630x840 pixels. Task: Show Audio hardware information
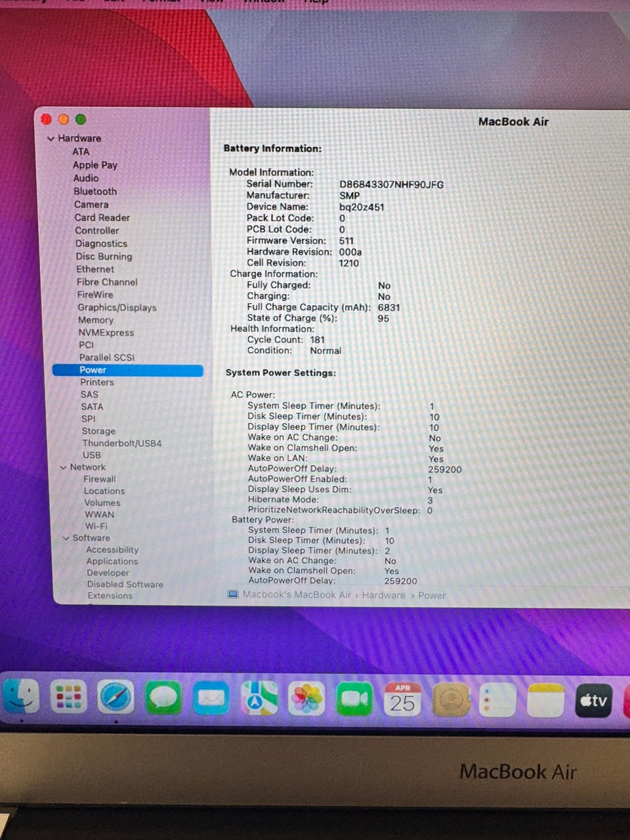click(86, 178)
